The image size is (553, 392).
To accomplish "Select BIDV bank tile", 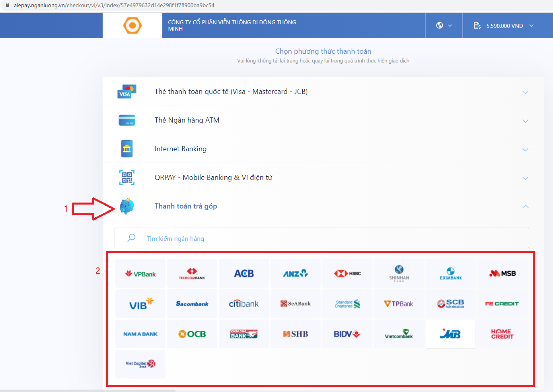I will [x=347, y=334].
